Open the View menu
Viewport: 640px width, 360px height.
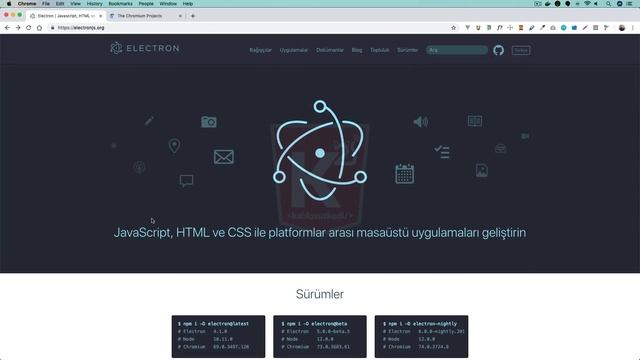(75, 4)
